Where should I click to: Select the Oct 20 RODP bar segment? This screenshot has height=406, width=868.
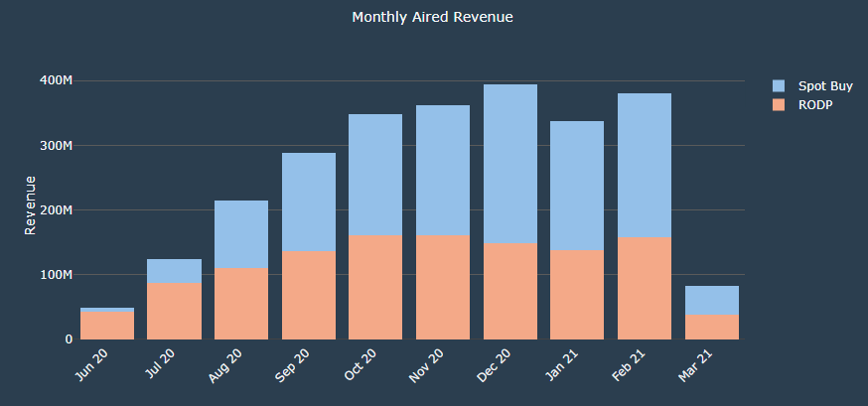pos(375,288)
